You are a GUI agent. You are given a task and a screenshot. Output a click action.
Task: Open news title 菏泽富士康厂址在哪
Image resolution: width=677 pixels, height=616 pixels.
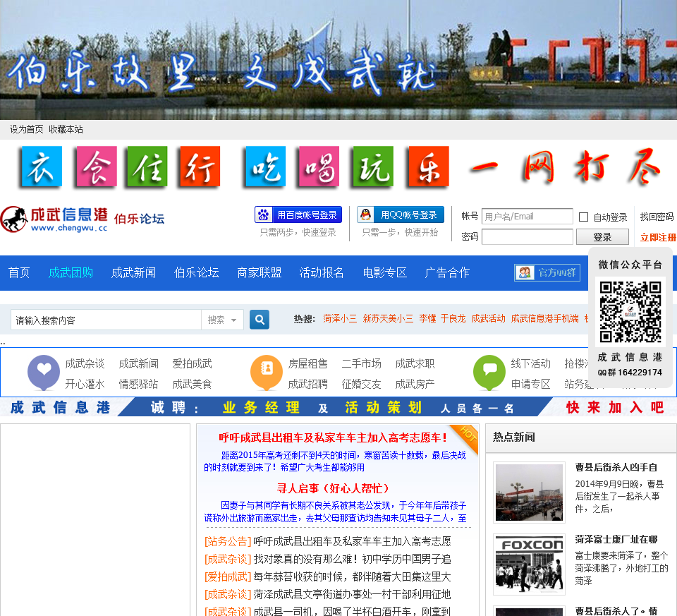coord(616,539)
